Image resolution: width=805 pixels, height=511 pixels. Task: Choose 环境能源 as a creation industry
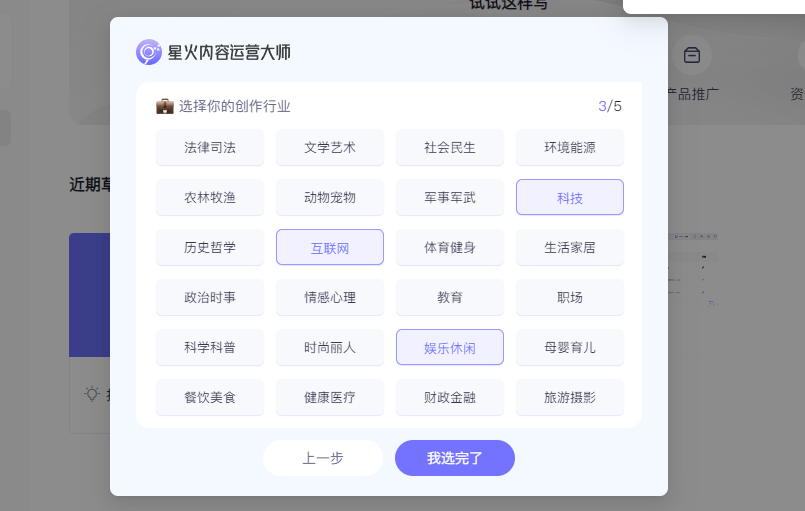[x=570, y=148]
